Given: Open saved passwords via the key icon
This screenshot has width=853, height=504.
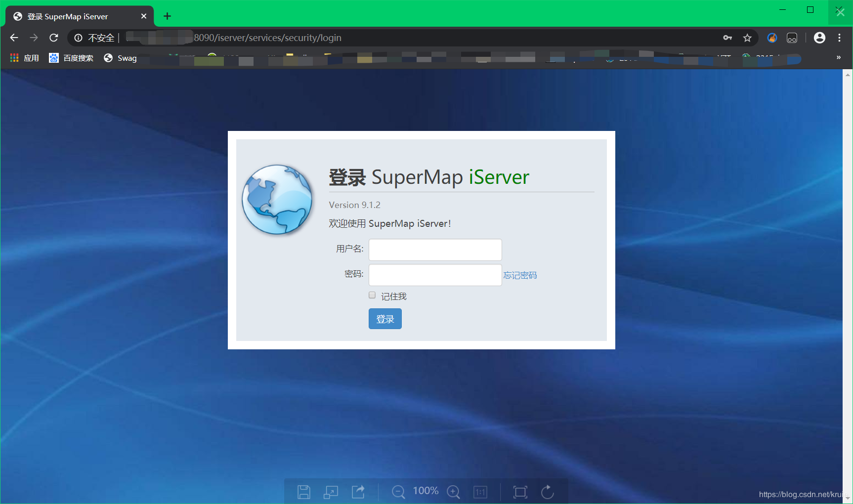Looking at the screenshot, I should pos(727,38).
